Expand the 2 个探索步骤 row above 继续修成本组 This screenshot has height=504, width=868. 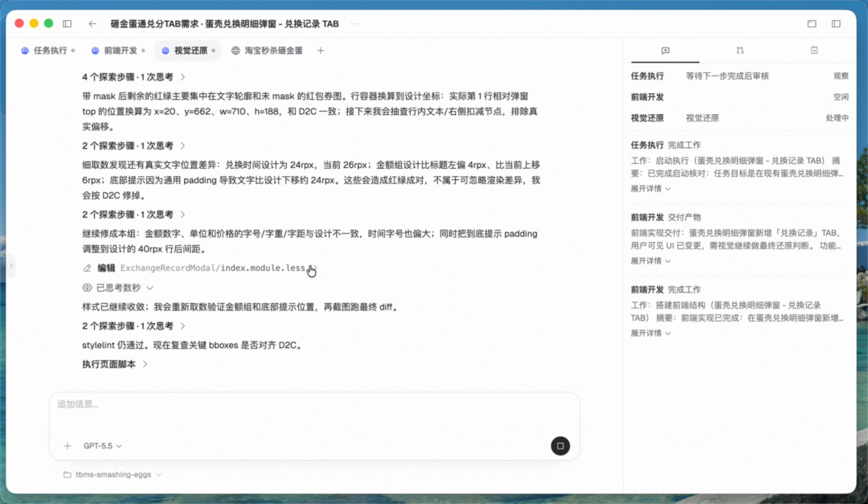click(133, 215)
